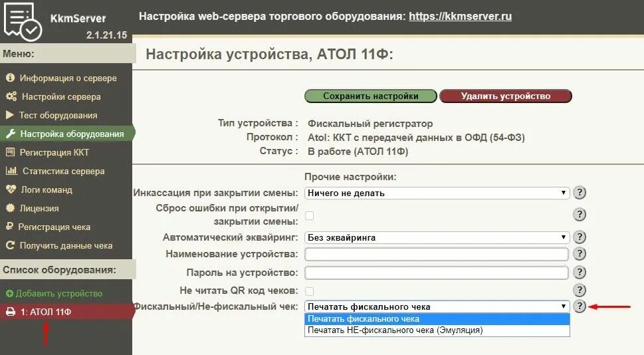Toggle Сброс ошибки при открытии/закрытии смены checkbox
This screenshot has height=355, width=644.
click(309, 215)
